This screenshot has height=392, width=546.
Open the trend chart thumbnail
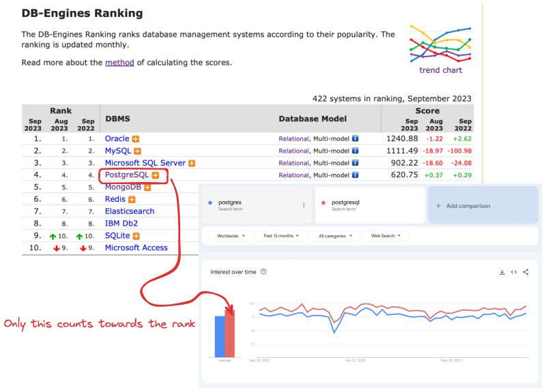(x=440, y=44)
